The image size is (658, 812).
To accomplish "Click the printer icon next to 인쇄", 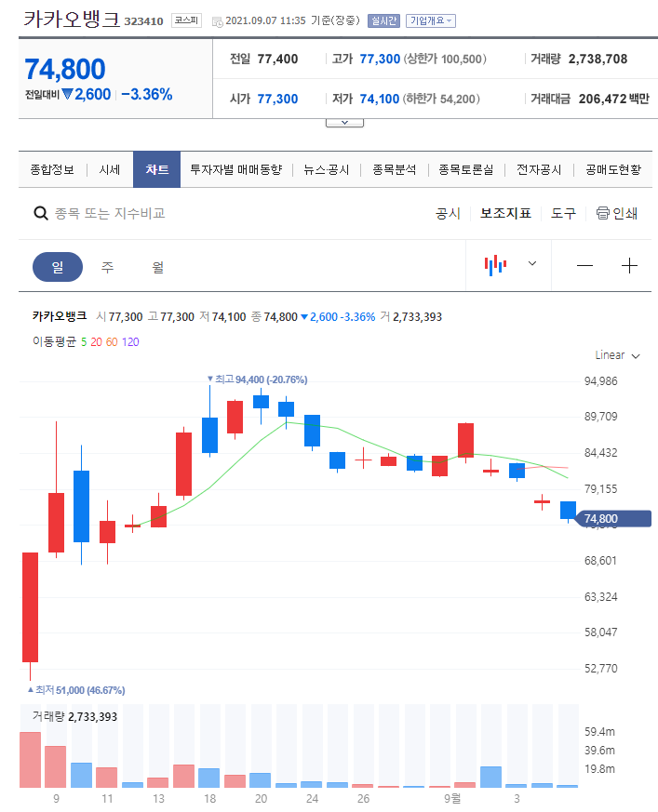I will [602, 213].
